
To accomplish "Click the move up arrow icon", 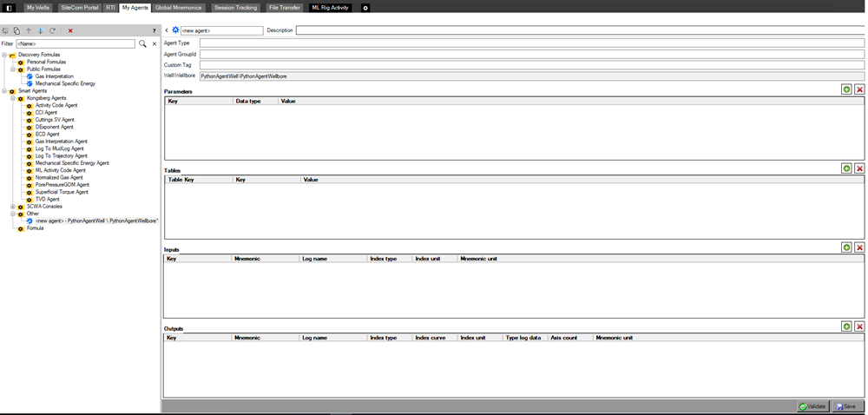I will pyautogui.click(x=29, y=31).
